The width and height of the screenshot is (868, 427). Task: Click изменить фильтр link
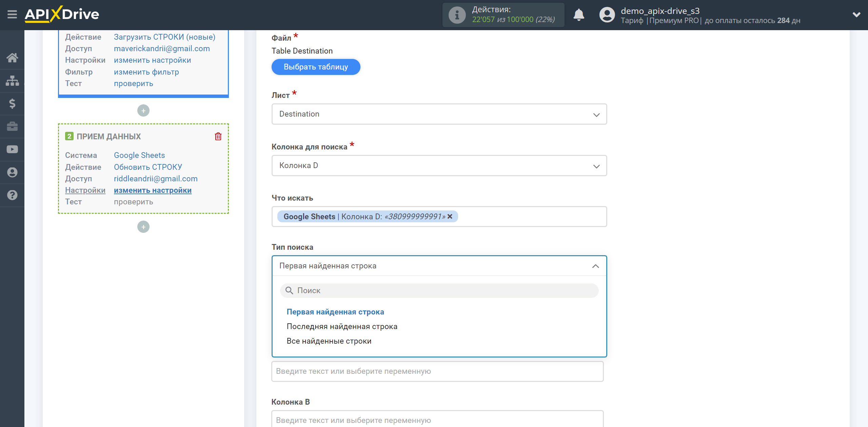pyautogui.click(x=146, y=72)
